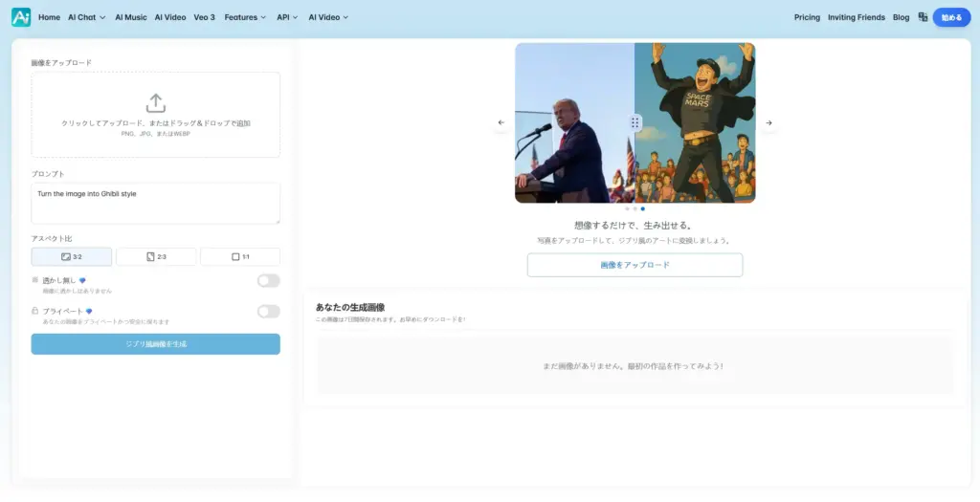Click the 想像するだけで、生み出せる。 headline
The width and height of the screenshot is (980, 502).
635,226
